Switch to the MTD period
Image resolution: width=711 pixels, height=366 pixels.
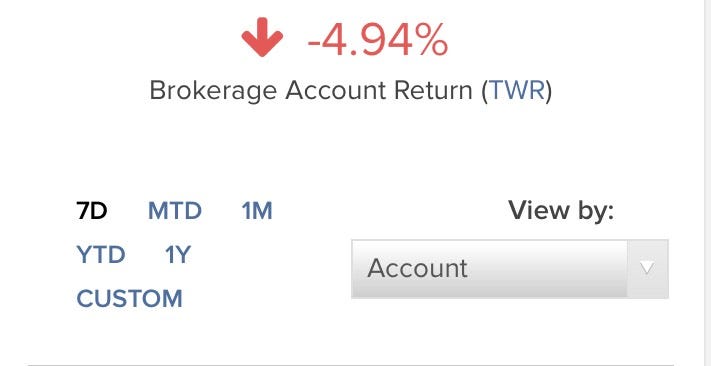(175, 211)
